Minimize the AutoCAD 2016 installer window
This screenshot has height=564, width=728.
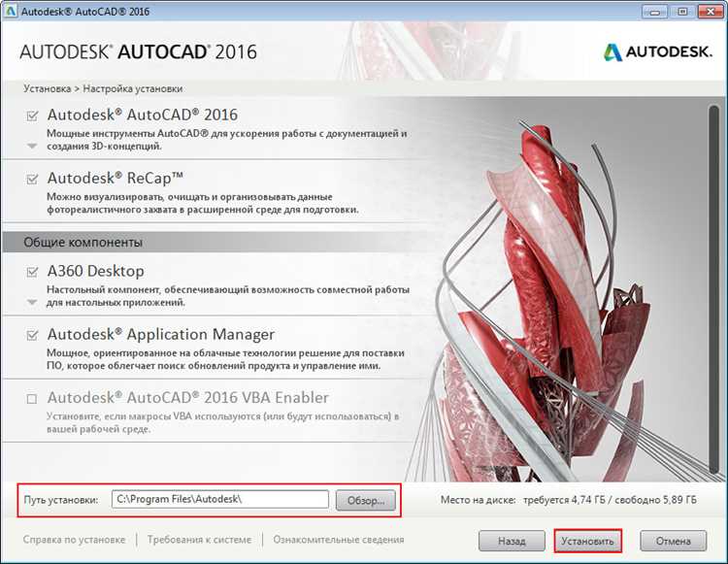(655, 12)
